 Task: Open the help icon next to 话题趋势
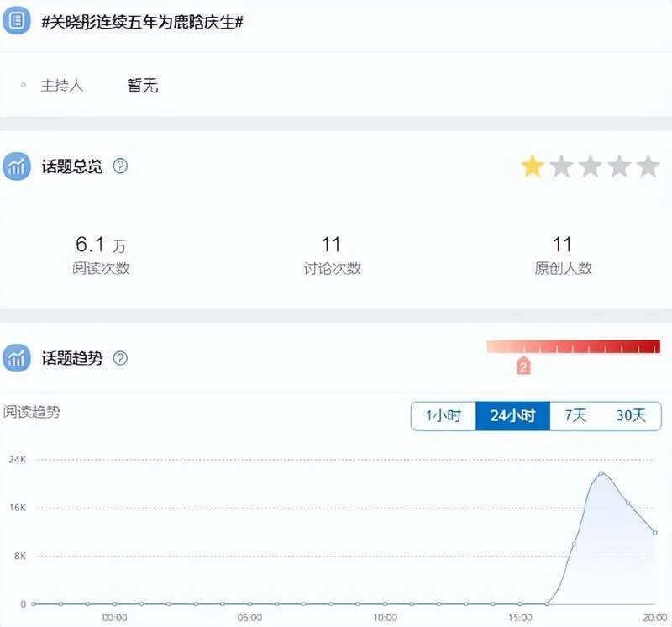(120, 358)
